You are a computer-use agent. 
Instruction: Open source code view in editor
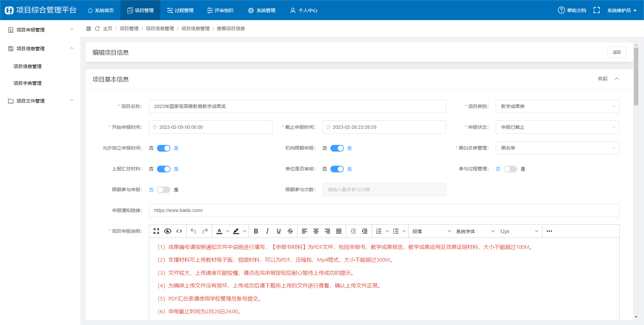pos(179,231)
